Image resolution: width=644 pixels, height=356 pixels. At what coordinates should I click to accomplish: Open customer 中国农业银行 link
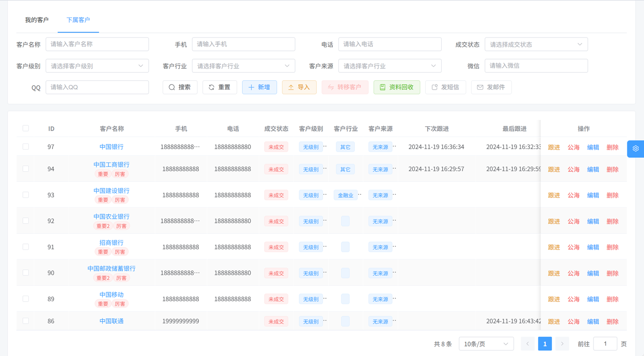tap(111, 216)
